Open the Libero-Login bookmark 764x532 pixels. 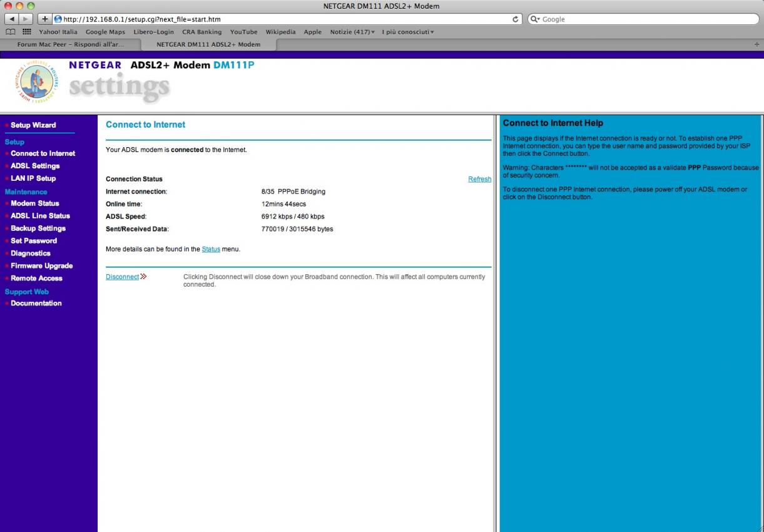point(154,32)
